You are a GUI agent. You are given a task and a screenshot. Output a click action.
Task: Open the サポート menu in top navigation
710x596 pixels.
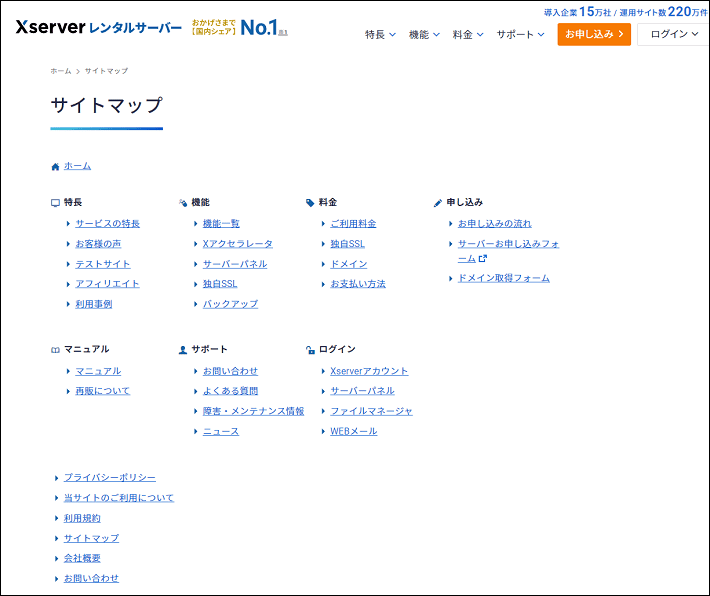point(520,34)
